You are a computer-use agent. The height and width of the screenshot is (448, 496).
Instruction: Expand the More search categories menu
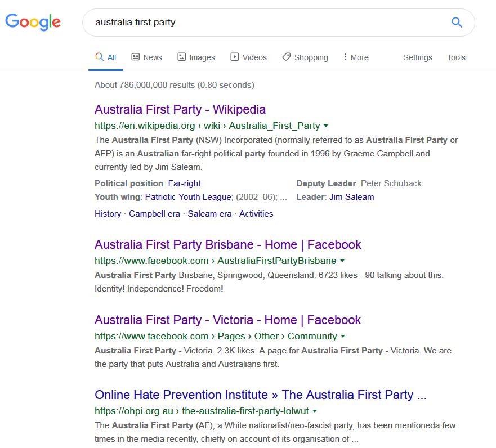coord(356,57)
